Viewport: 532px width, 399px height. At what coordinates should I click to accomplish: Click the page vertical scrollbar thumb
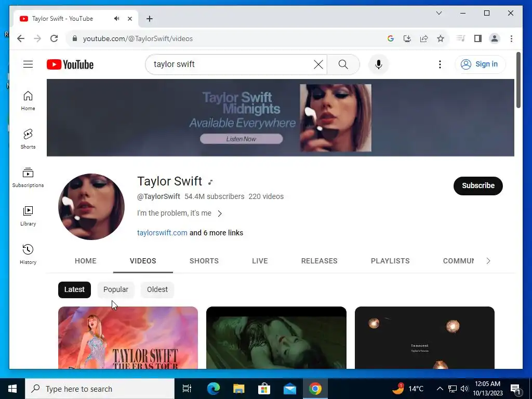pos(518,80)
